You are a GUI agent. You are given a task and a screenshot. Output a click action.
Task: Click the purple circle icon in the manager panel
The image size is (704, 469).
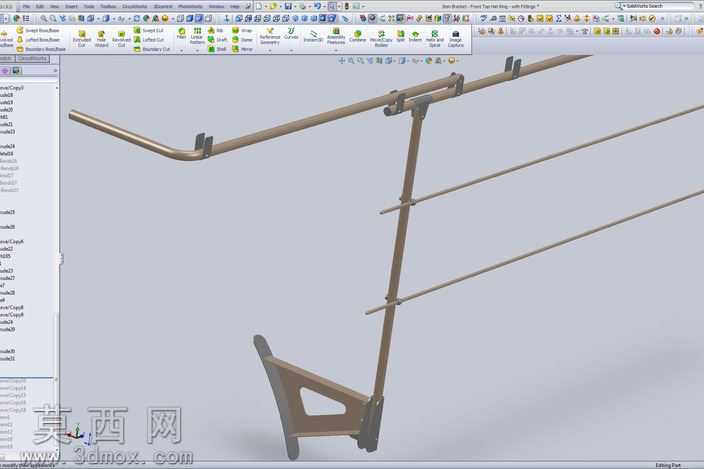[x=5, y=71]
